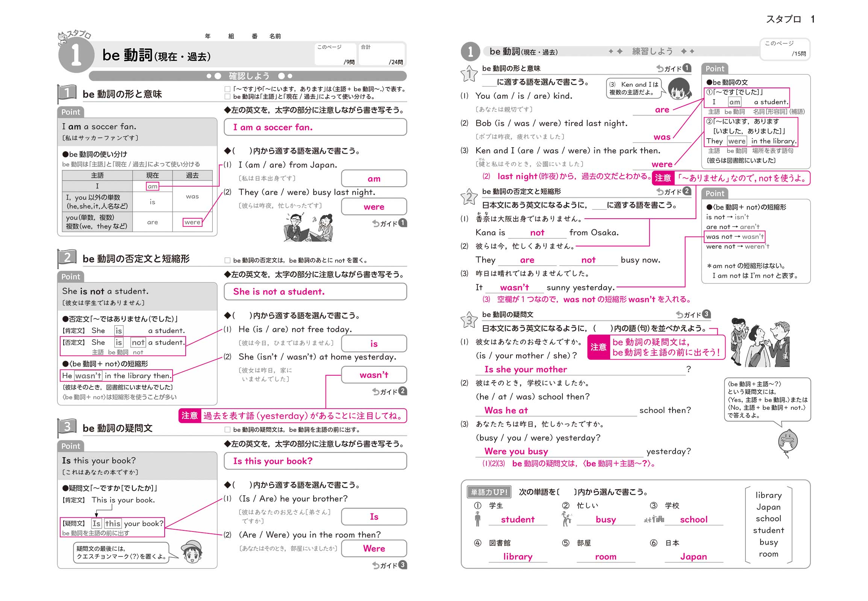Image resolution: width=868 pixels, height=601 pixels.
Task: Click flag number 3 beside be 動詞の疑問文
Action: [67, 427]
